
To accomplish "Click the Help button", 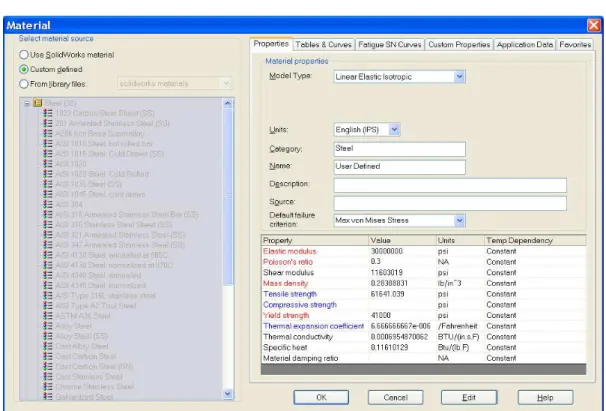I will pos(545,397).
